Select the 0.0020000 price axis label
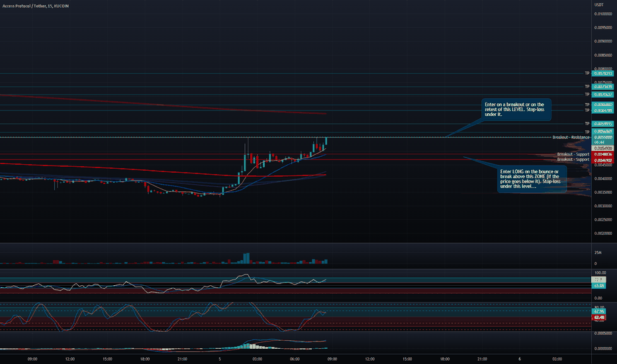The width and height of the screenshot is (617, 364). coord(603,234)
